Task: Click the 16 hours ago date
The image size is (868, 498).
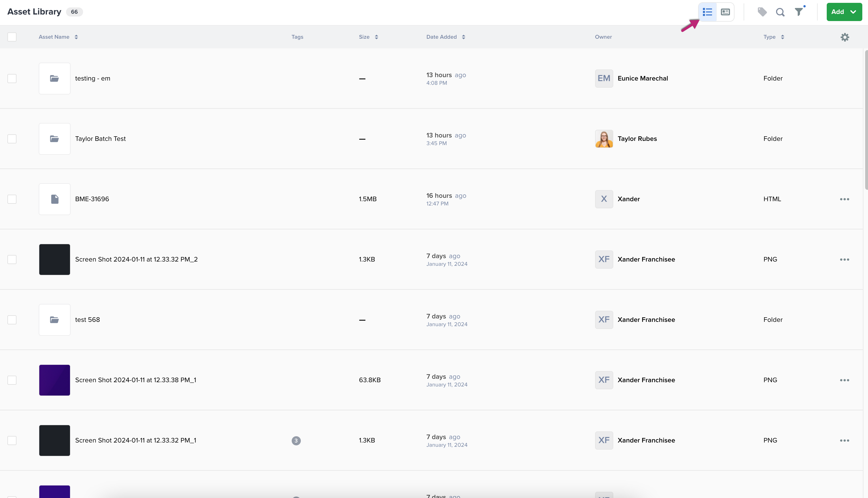Action: click(x=446, y=196)
